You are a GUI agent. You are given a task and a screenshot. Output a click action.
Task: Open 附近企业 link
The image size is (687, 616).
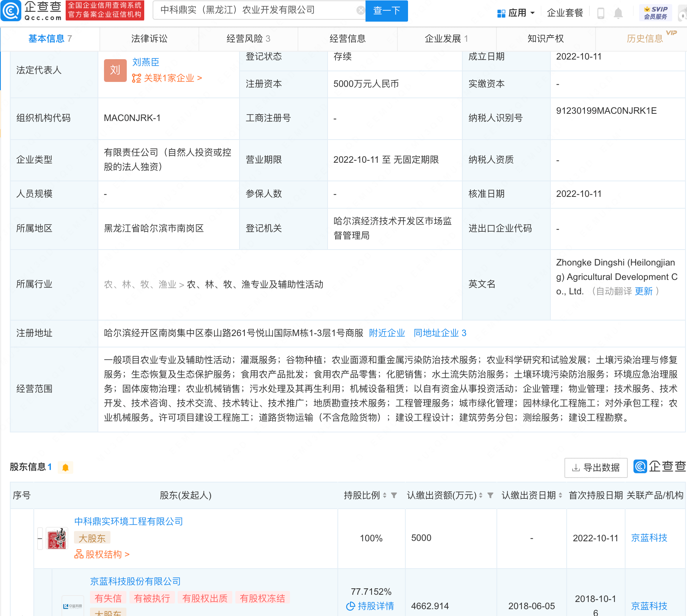tap(387, 333)
